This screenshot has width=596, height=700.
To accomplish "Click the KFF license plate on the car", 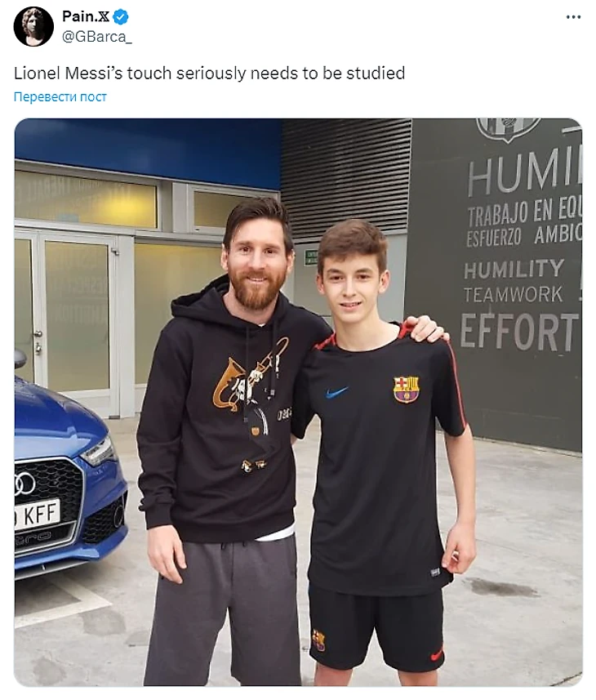I will [x=37, y=515].
